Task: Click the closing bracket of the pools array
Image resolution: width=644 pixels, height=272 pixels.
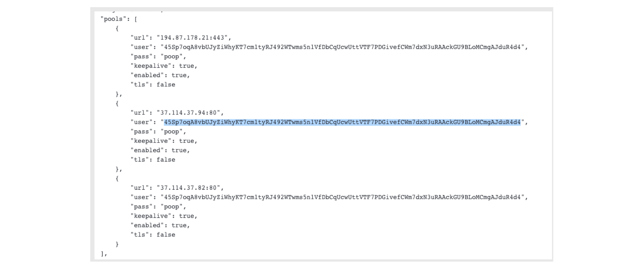Action: (102, 254)
